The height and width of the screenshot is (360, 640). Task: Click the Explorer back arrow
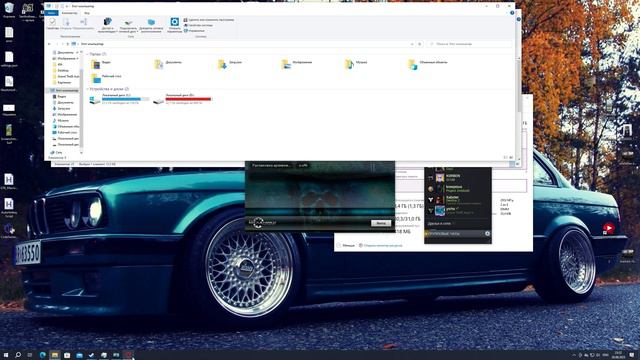(x=49, y=44)
